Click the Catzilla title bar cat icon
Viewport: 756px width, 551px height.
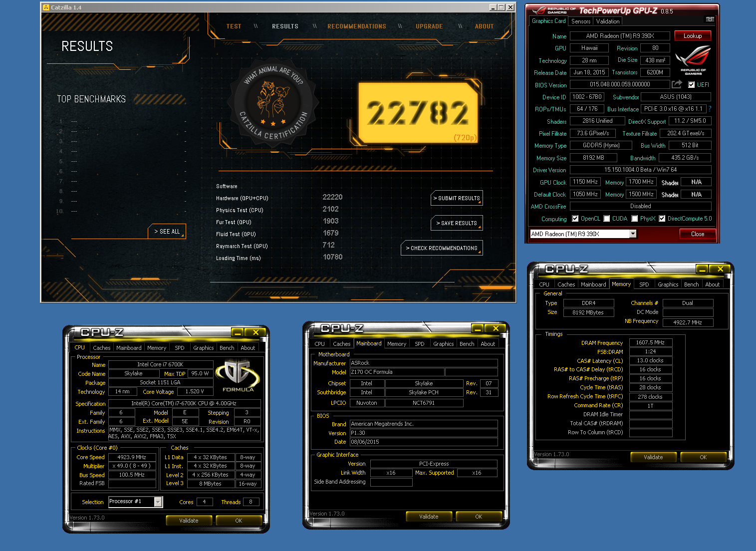pos(46,7)
